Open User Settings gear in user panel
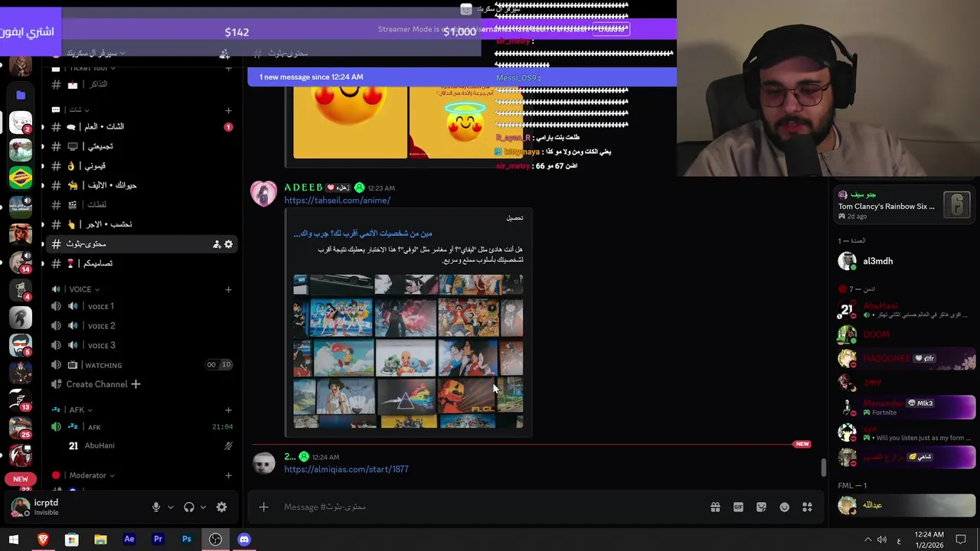980x551 pixels. tap(221, 507)
